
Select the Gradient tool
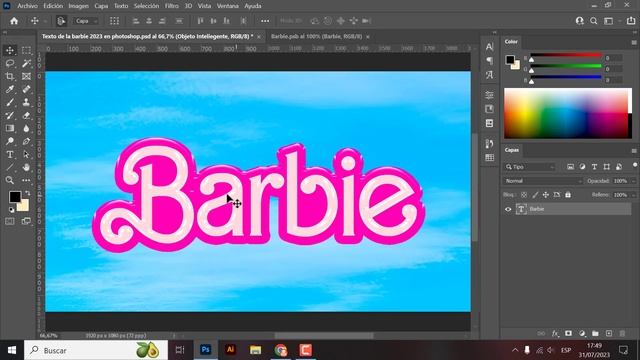point(10,129)
